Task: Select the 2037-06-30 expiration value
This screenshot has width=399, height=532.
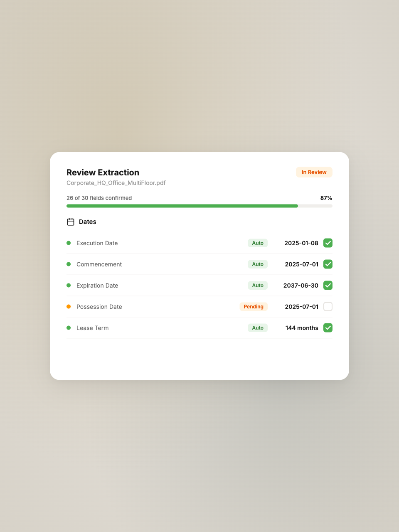Action: click(x=300, y=286)
